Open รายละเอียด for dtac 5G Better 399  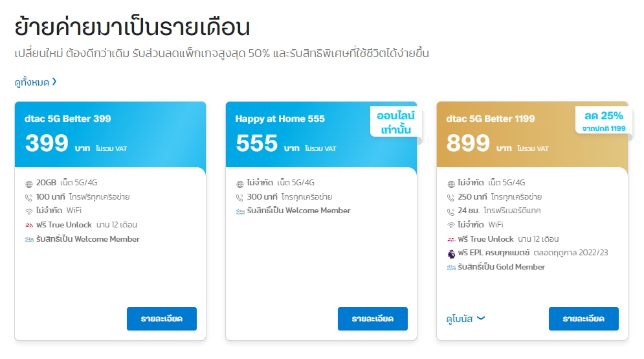(161, 319)
